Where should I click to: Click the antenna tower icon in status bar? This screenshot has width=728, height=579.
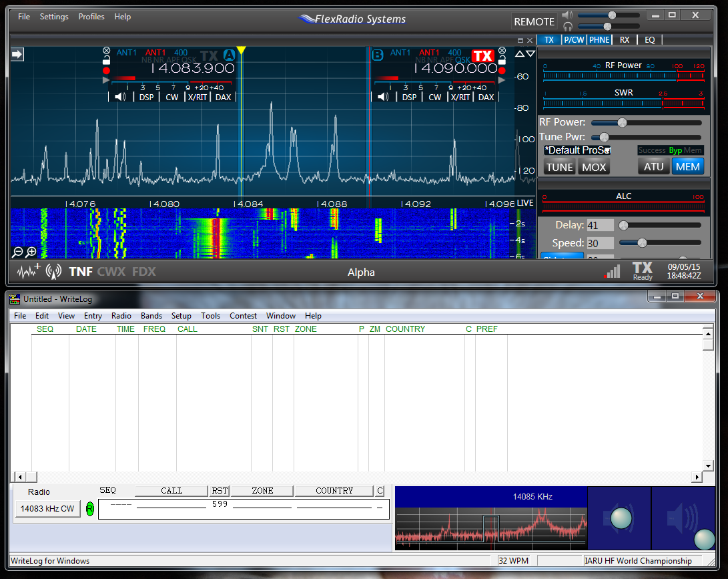click(54, 271)
